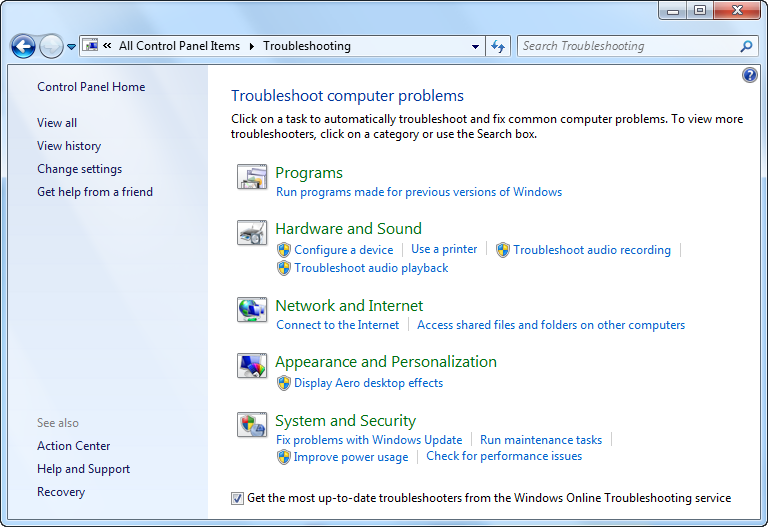Image resolution: width=768 pixels, height=527 pixels.
Task: Click the Network and Internet category icon
Action: coord(251,310)
